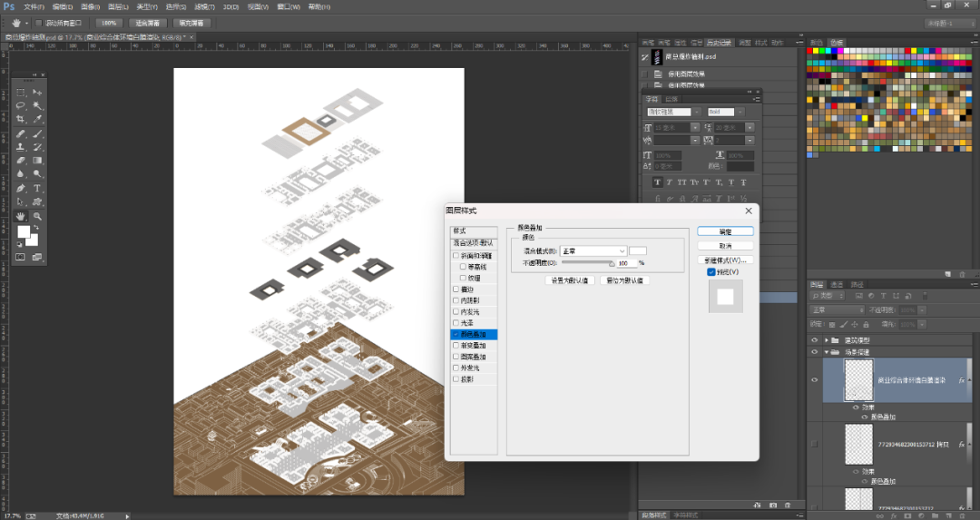
Task: Click the New Style (W) button
Action: click(725, 260)
